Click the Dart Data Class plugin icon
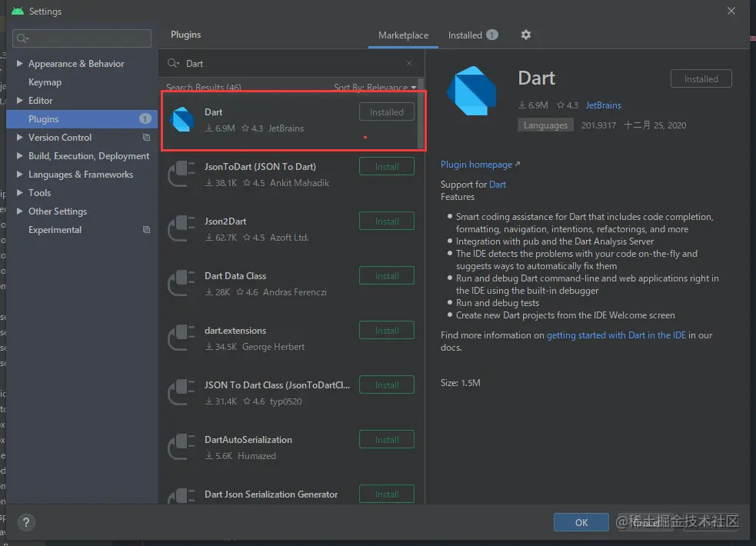Image resolution: width=756 pixels, height=546 pixels. coord(182,283)
